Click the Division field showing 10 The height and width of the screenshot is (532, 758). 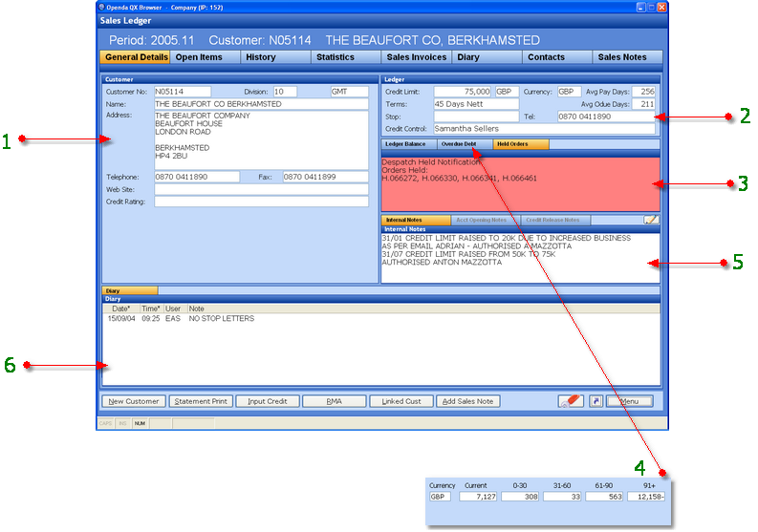(x=285, y=92)
